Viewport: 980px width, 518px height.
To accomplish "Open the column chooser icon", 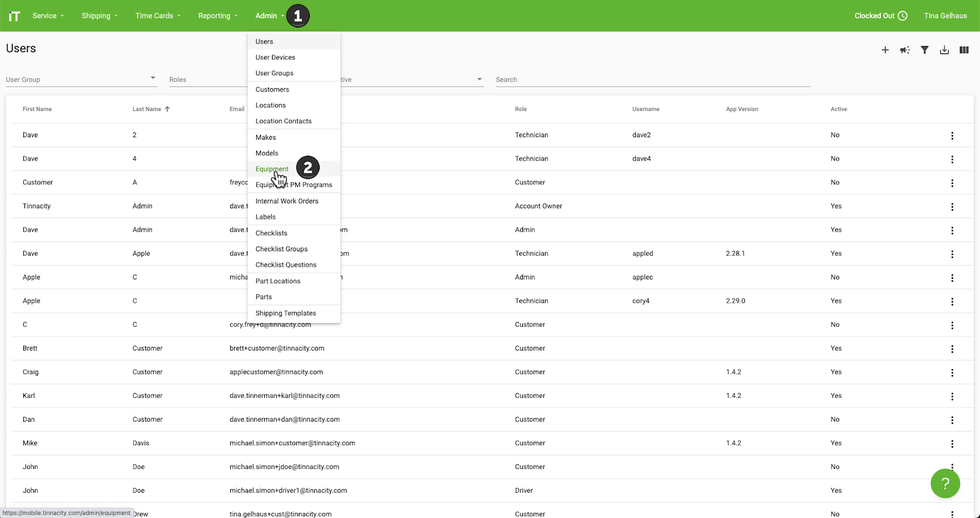I will point(964,50).
